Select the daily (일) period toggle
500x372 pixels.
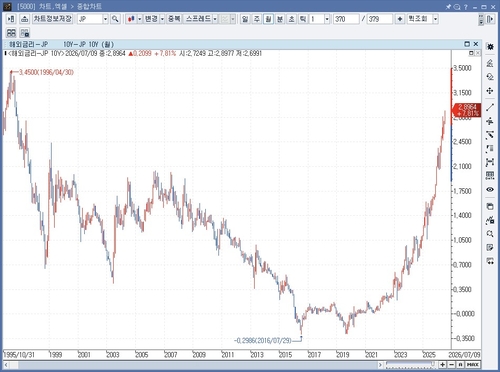[x=245, y=19]
